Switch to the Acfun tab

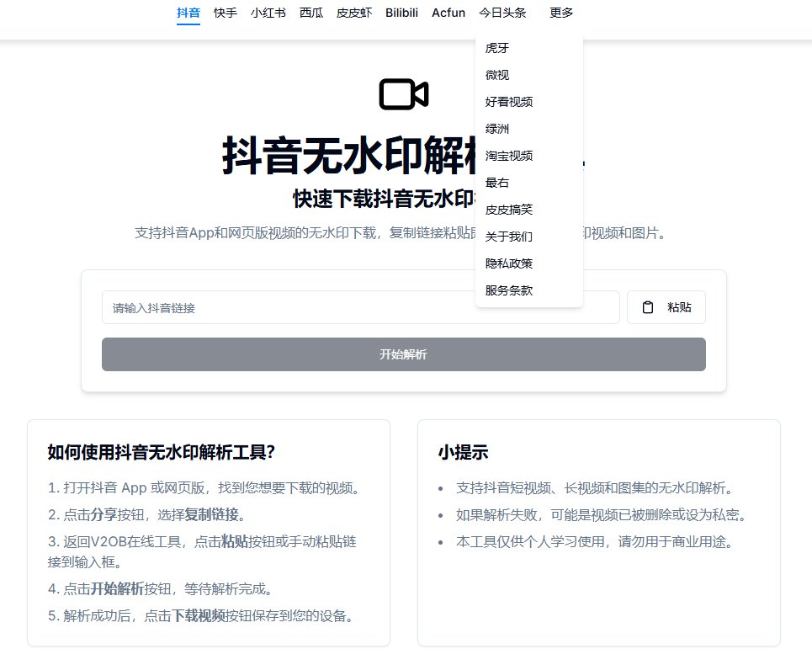coord(448,13)
